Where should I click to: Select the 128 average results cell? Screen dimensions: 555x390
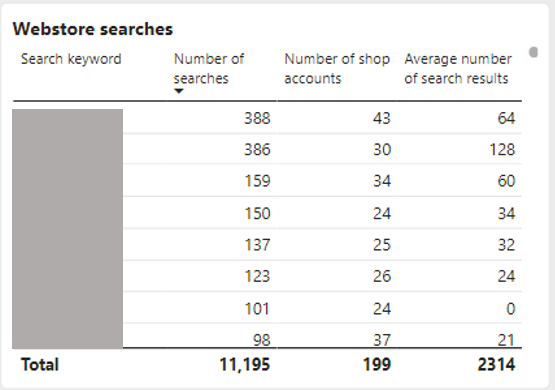[502, 149]
